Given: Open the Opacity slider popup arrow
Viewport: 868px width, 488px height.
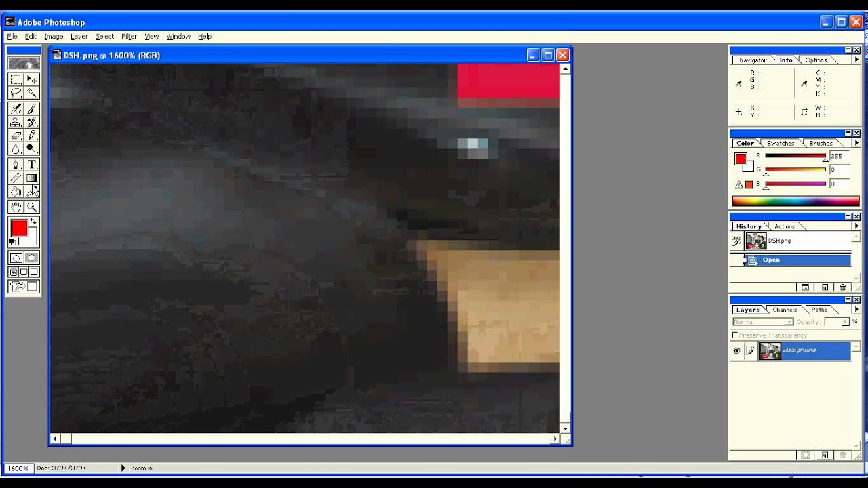Looking at the screenshot, I should [x=846, y=322].
